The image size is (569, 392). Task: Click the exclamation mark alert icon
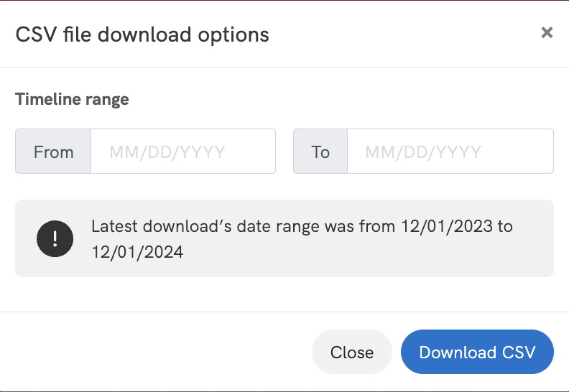[55, 238]
